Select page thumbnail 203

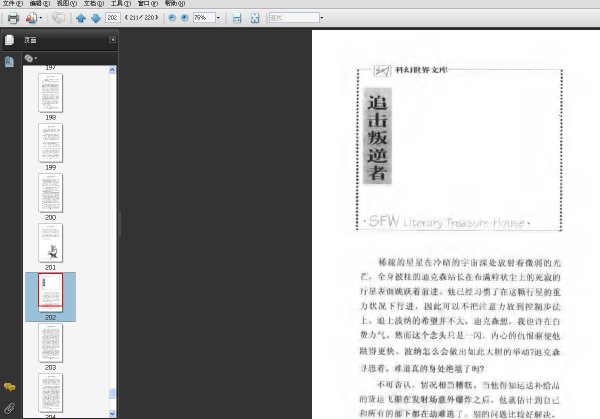[x=51, y=343]
